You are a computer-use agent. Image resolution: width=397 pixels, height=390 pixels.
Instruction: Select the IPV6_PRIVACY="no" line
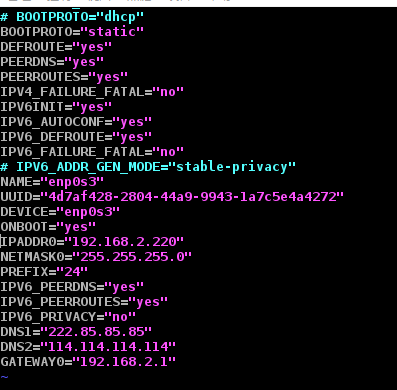pos(68,317)
